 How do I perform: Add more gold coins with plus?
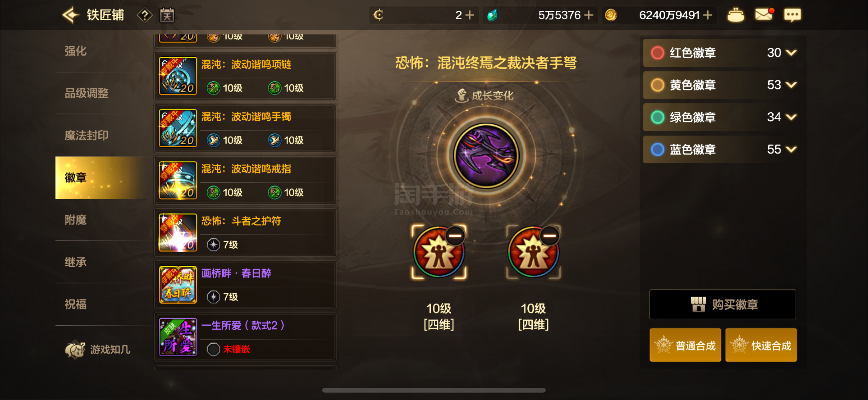pyautogui.click(x=708, y=15)
